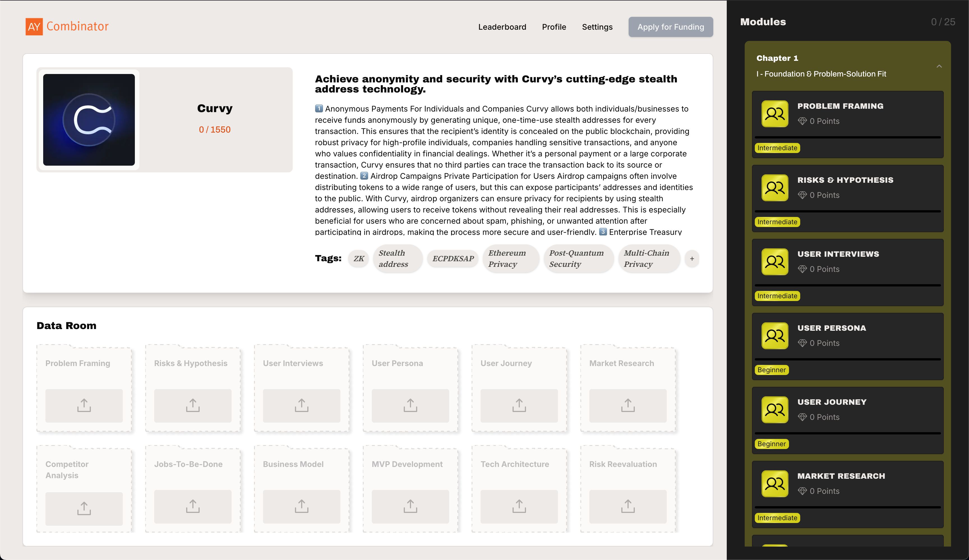969x560 pixels.
Task: Click the User Journey module icon
Action: click(775, 410)
